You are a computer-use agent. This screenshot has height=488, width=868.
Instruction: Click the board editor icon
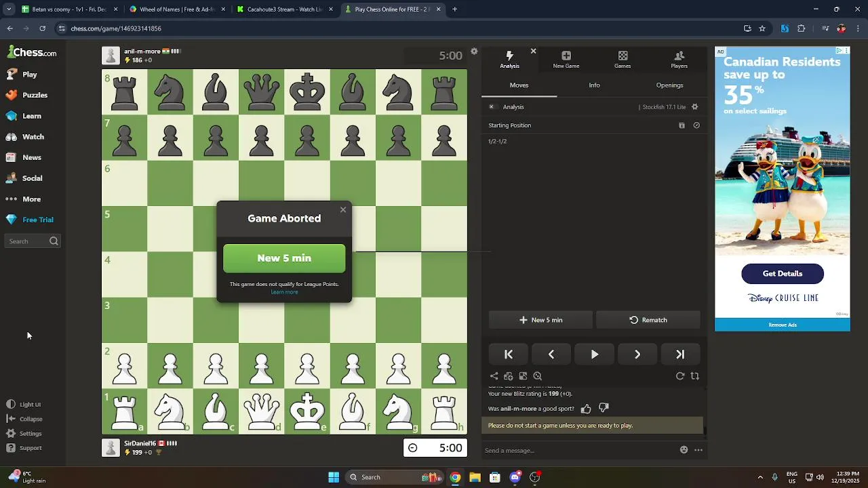pyautogui.click(x=523, y=376)
